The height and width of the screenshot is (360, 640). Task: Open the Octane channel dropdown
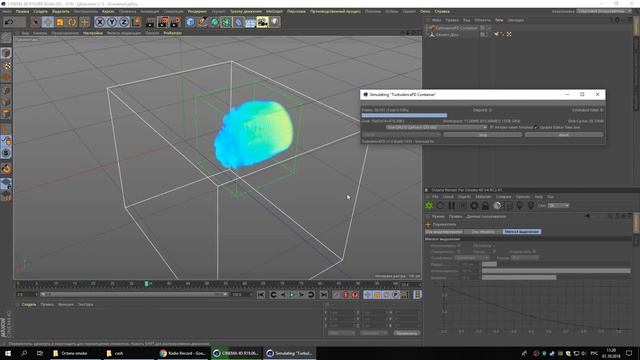coord(558,206)
